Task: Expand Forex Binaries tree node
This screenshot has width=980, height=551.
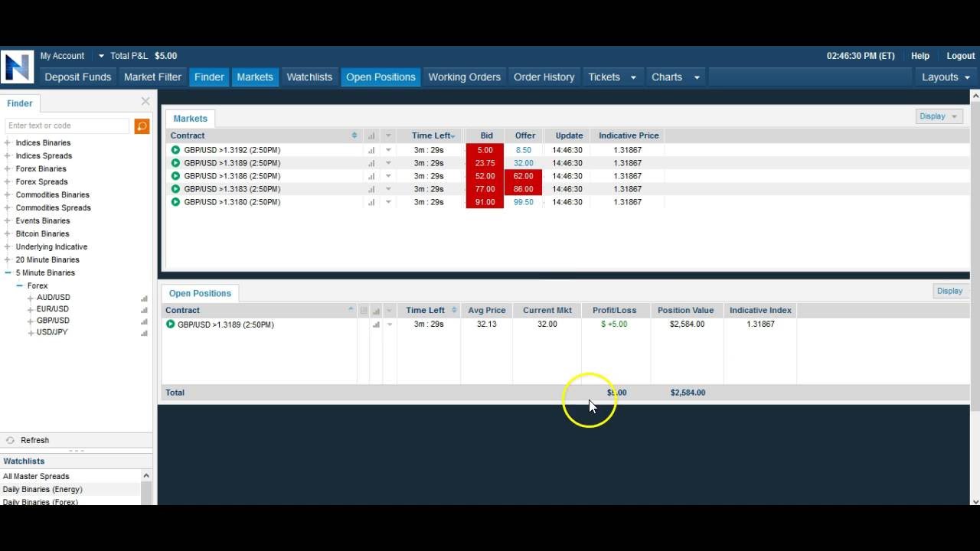Action: tap(8, 169)
